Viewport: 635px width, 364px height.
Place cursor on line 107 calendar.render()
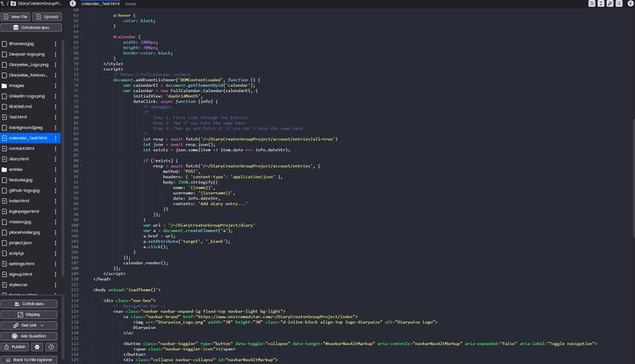146,263
